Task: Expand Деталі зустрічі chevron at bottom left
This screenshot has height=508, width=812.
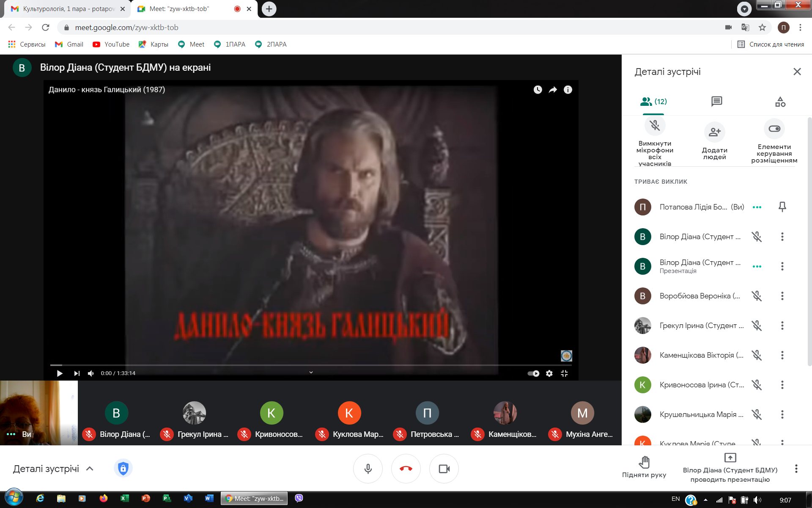Action: point(90,469)
